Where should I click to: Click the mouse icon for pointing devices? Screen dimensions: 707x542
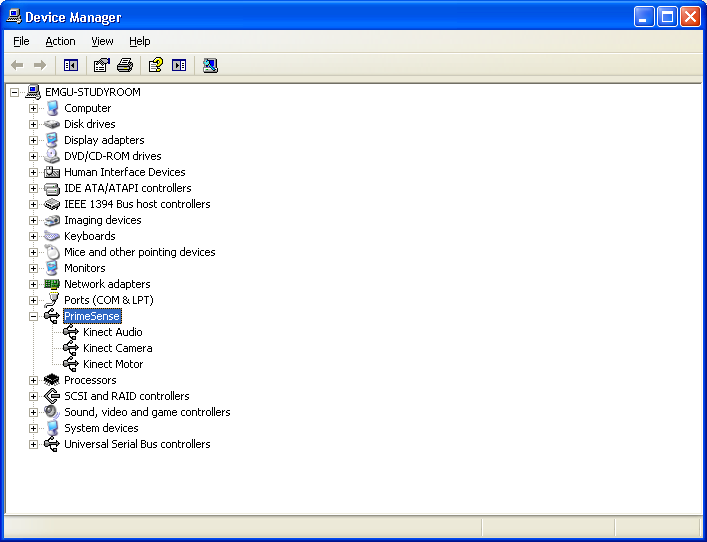click(52, 252)
